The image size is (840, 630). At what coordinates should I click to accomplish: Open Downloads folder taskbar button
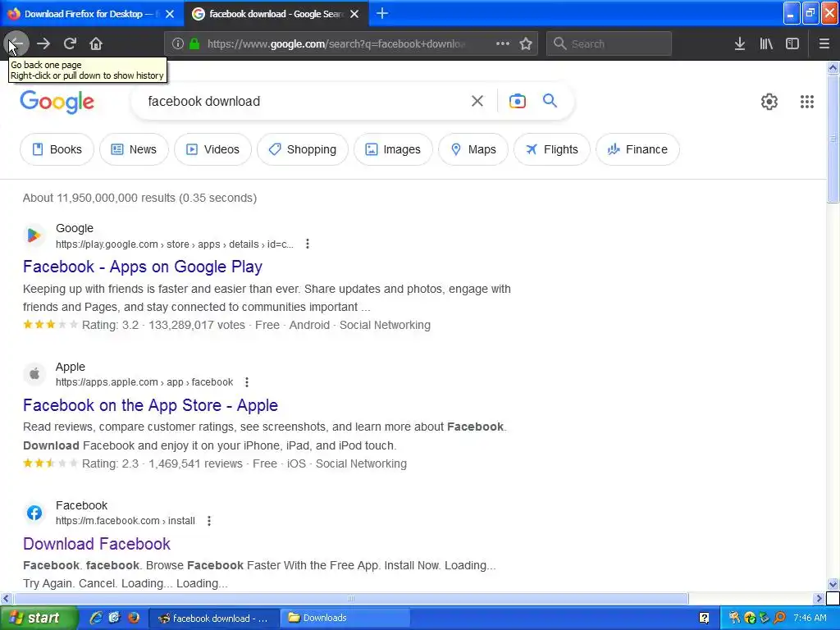[x=345, y=619]
